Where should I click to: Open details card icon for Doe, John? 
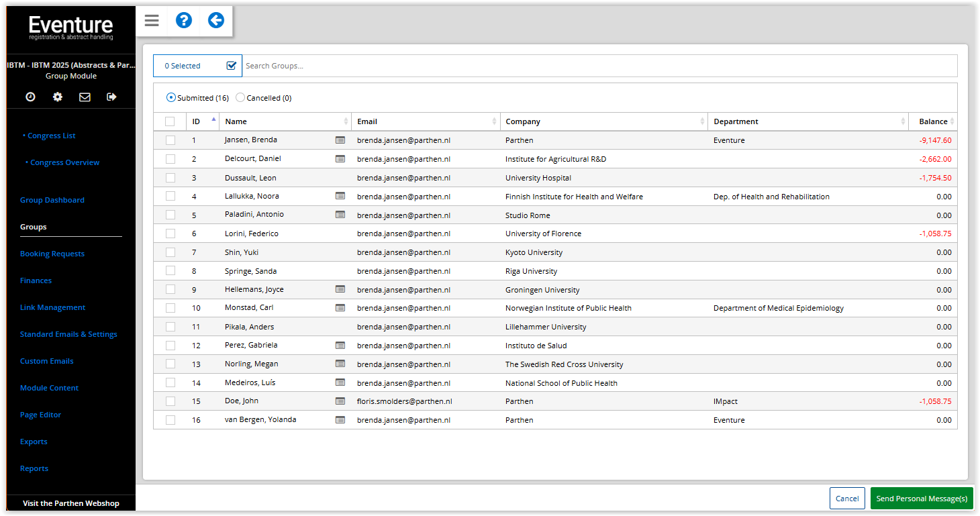(x=340, y=401)
